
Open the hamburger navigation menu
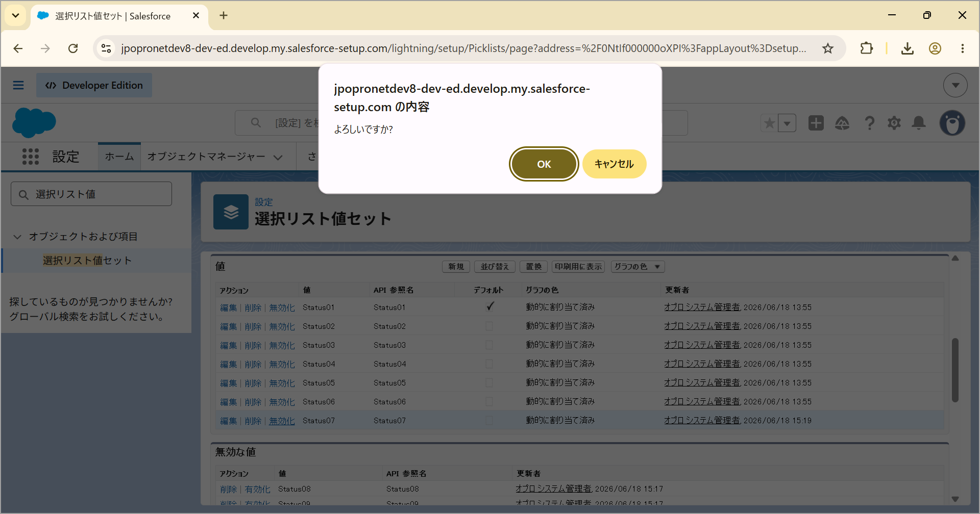(18, 85)
